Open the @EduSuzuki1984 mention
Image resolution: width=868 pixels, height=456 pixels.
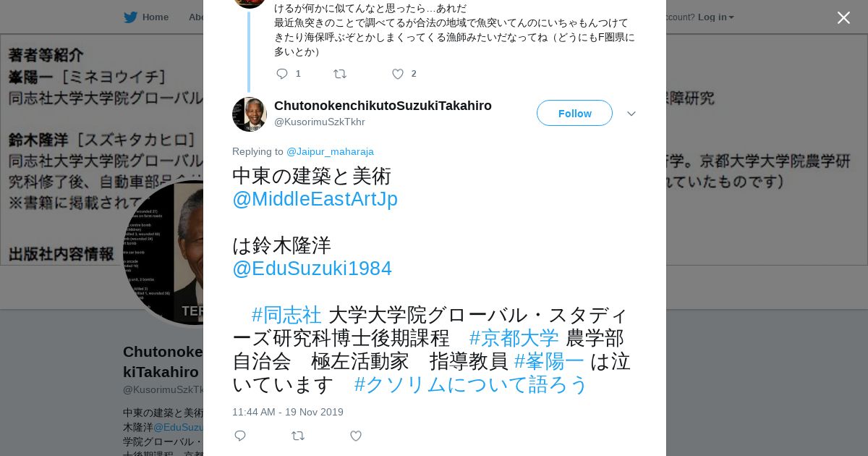coord(312,269)
